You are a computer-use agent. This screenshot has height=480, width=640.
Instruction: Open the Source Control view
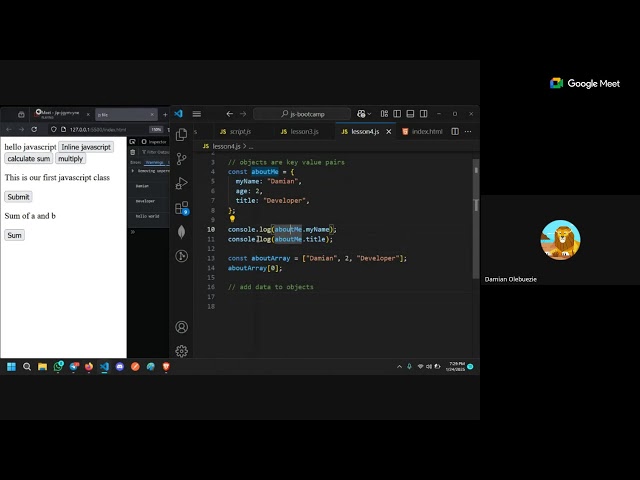click(182, 159)
